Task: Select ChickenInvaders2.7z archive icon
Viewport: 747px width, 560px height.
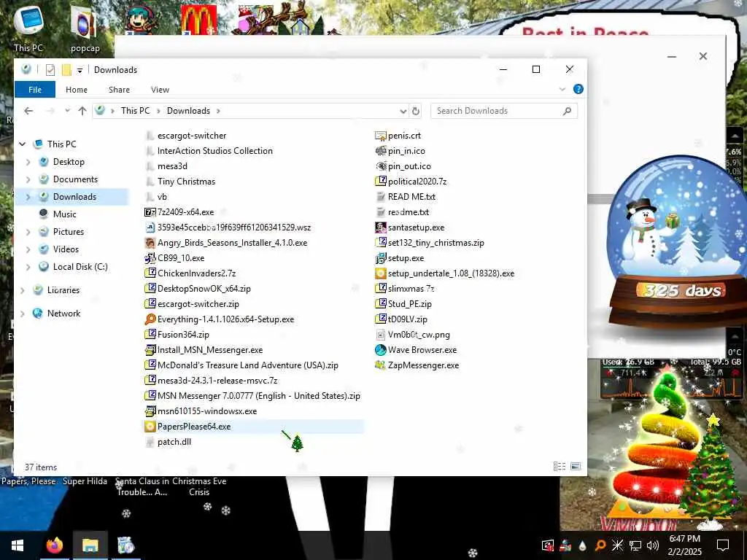Action: [x=150, y=273]
